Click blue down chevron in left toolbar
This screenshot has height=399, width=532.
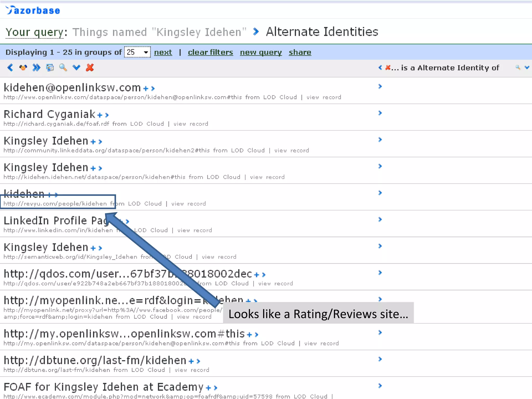pyautogui.click(x=76, y=68)
